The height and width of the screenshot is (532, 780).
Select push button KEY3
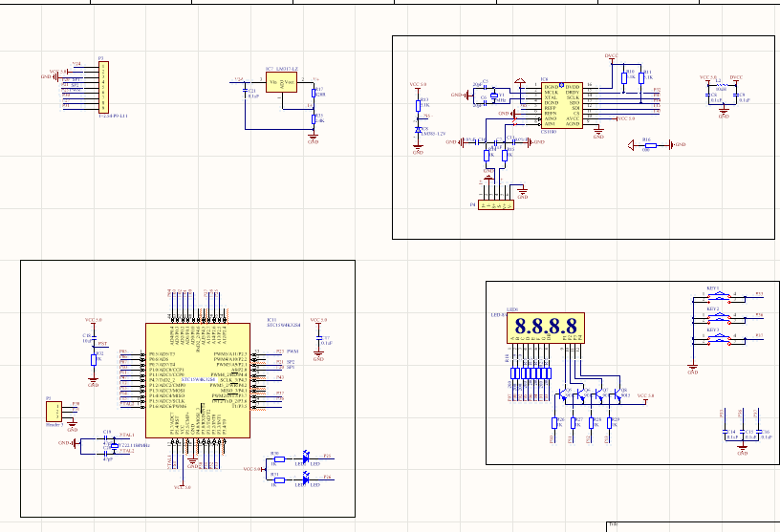(x=720, y=338)
